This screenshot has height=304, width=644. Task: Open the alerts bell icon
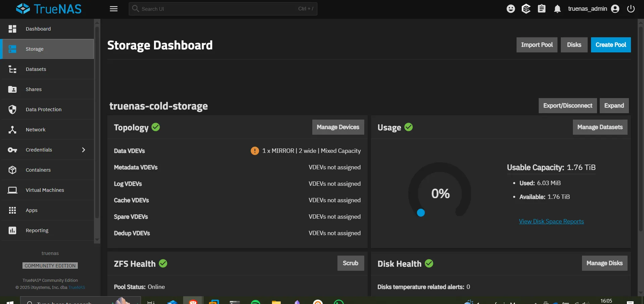pyautogui.click(x=557, y=9)
